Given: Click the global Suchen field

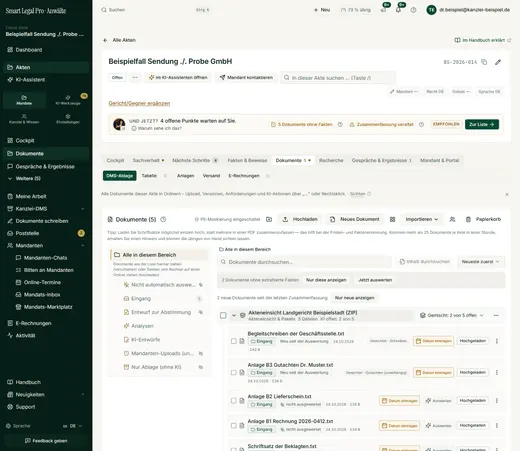Looking at the screenshot, I should pyautogui.click(x=155, y=10).
